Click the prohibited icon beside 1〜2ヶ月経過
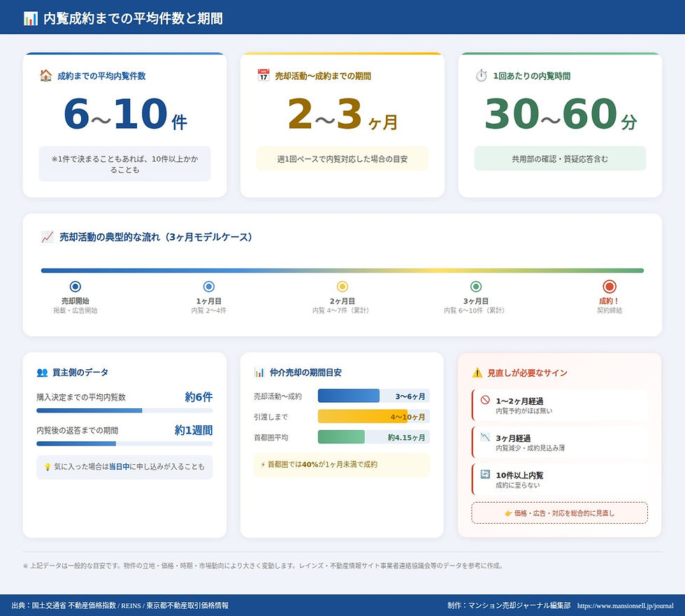This screenshot has height=616, width=685. click(x=485, y=400)
